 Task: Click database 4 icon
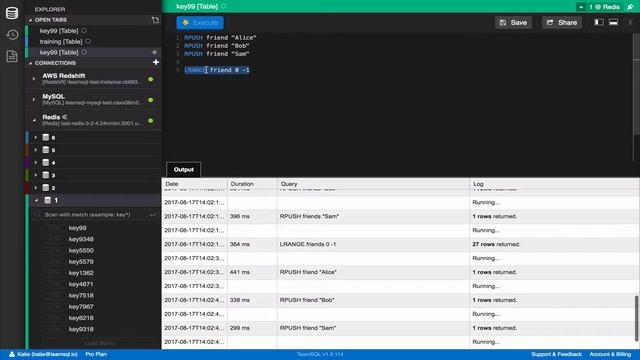coord(46,162)
